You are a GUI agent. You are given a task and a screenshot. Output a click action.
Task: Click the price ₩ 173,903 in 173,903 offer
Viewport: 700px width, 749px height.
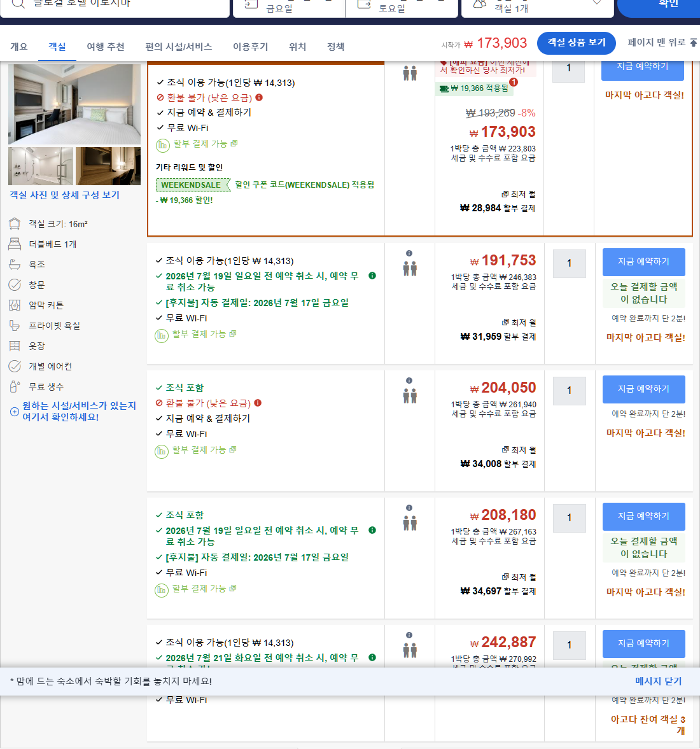[502, 132]
